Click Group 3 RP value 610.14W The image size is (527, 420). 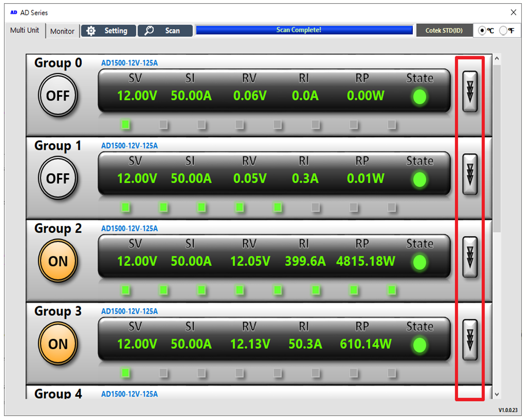tap(365, 344)
